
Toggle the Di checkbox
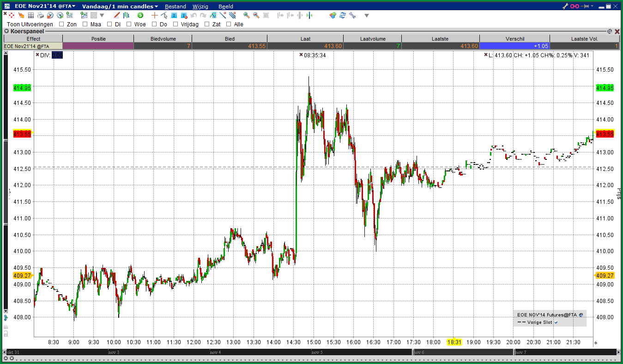(109, 24)
